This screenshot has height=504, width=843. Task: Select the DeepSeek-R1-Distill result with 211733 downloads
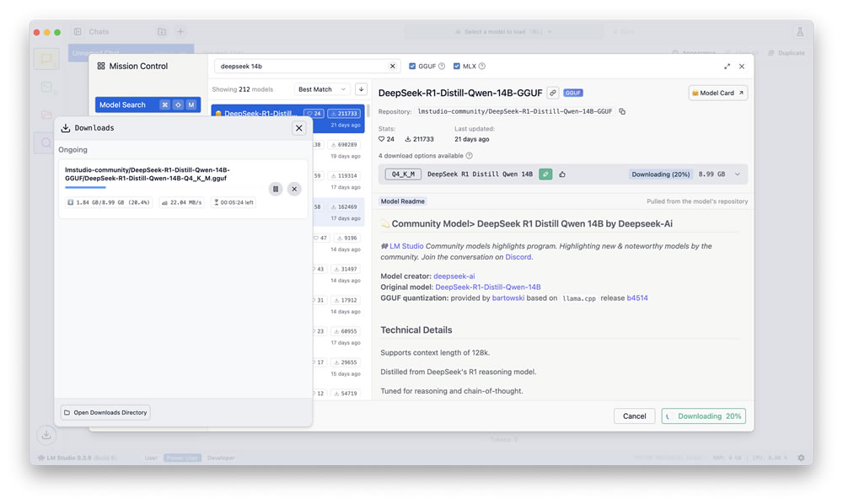287,118
